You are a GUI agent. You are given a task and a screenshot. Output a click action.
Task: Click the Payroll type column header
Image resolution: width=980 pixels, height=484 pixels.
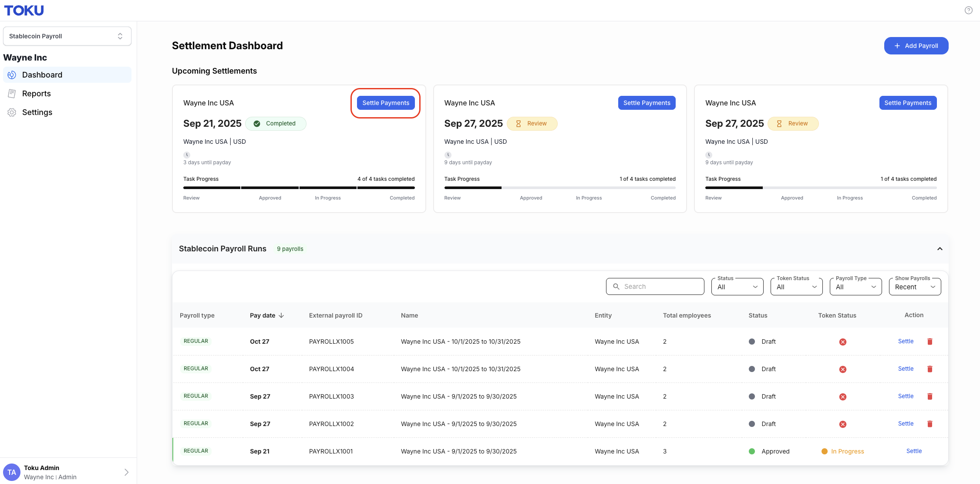(197, 315)
